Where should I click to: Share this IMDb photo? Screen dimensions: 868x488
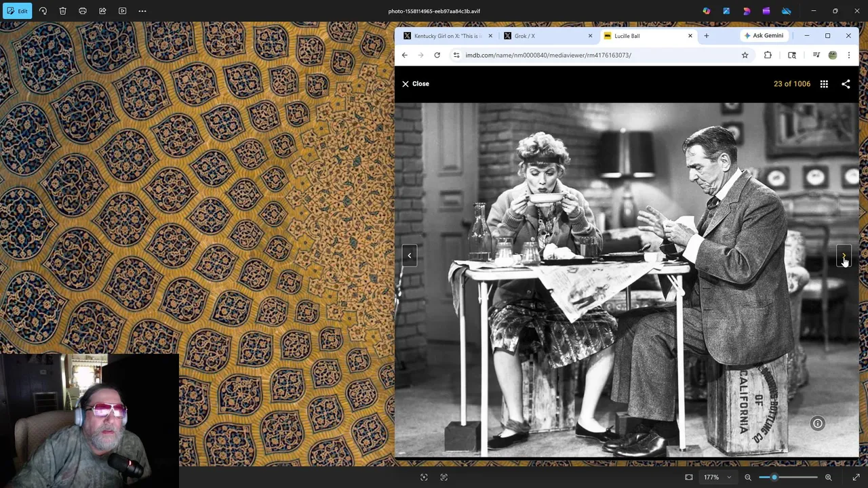[x=846, y=84]
